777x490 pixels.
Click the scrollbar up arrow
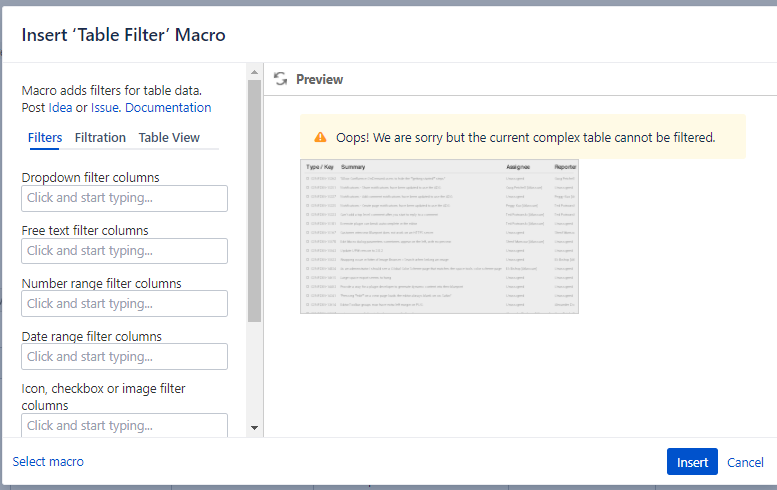click(254, 72)
